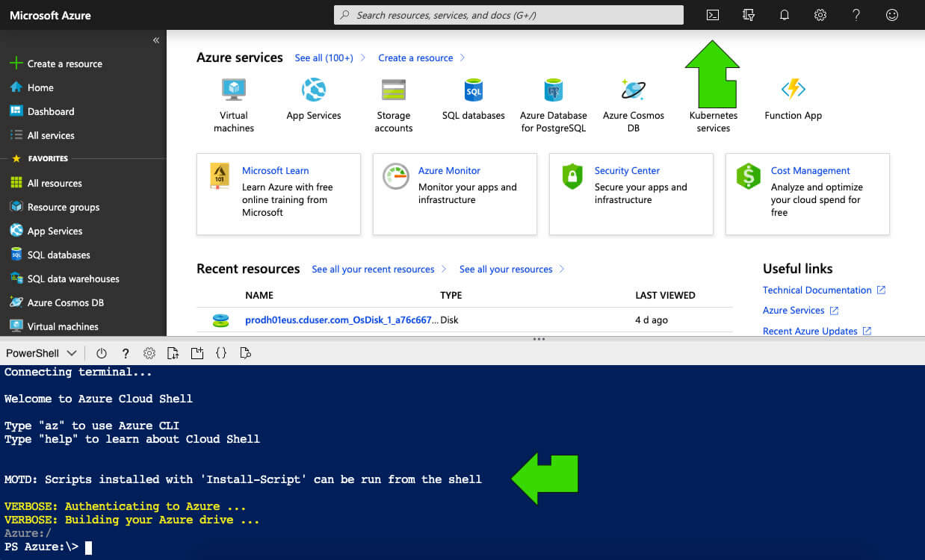This screenshot has height=560, width=925.
Task: Open the Storage accounts service tile
Action: (394, 105)
